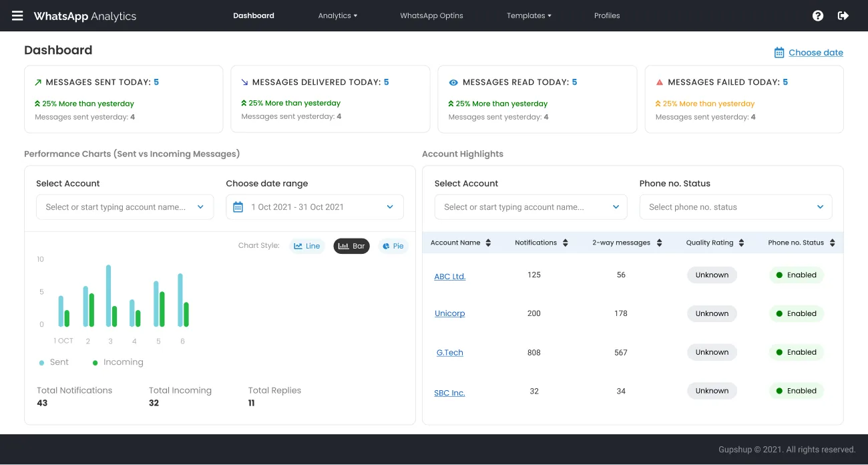868x465 pixels.
Task: Sort table by Notifications arrows
Action: (x=566, y=243)
